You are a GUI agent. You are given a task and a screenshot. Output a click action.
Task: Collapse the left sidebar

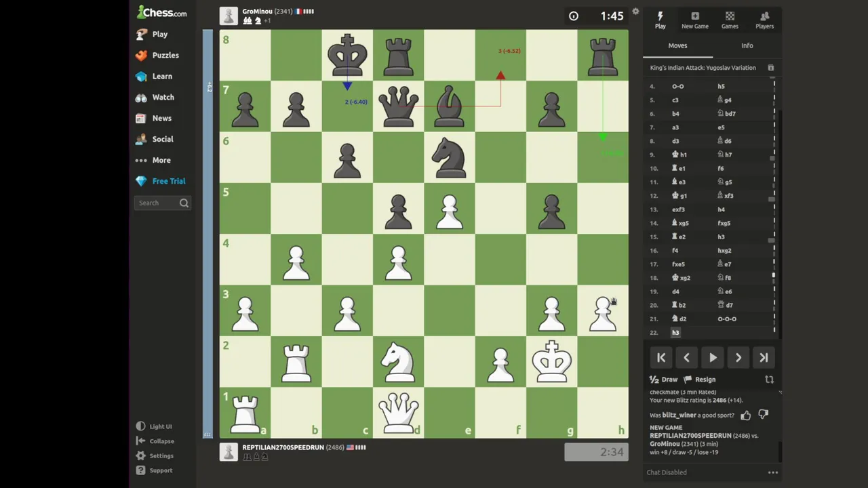coord(155,441)
